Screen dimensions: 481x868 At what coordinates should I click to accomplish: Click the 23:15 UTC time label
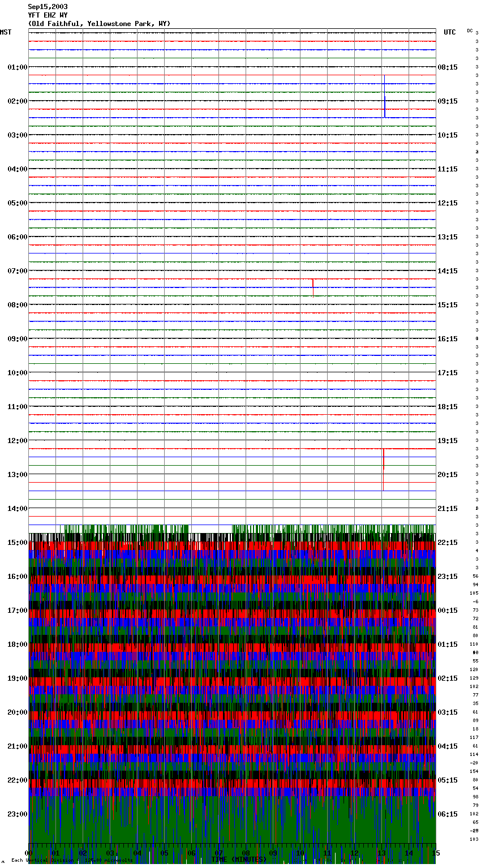(x=448, y=577)
